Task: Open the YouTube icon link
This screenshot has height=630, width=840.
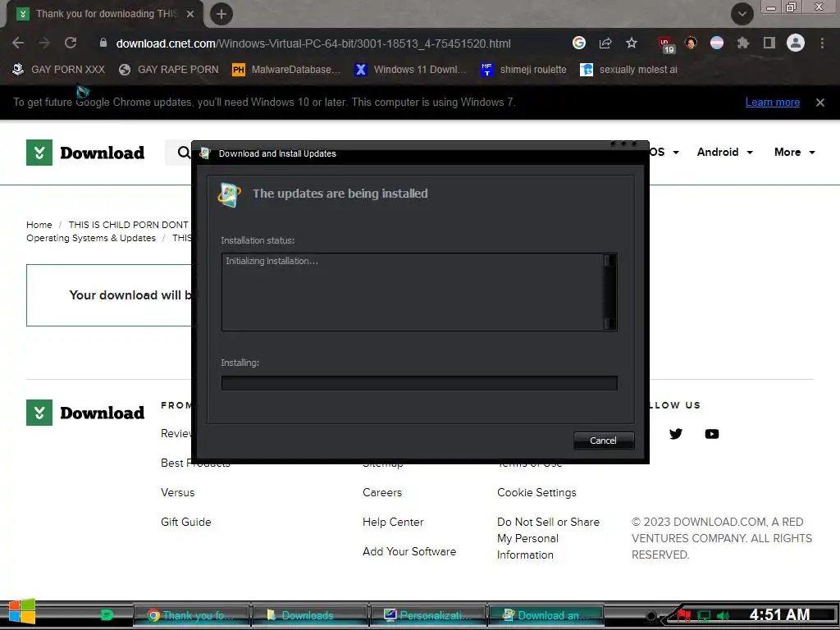Action: [712, 434]
